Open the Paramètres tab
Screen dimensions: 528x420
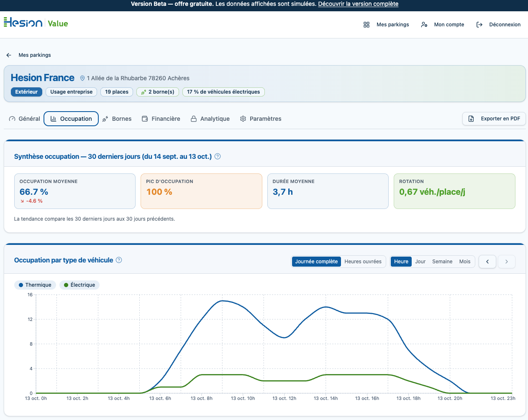[x=261, y=119]
